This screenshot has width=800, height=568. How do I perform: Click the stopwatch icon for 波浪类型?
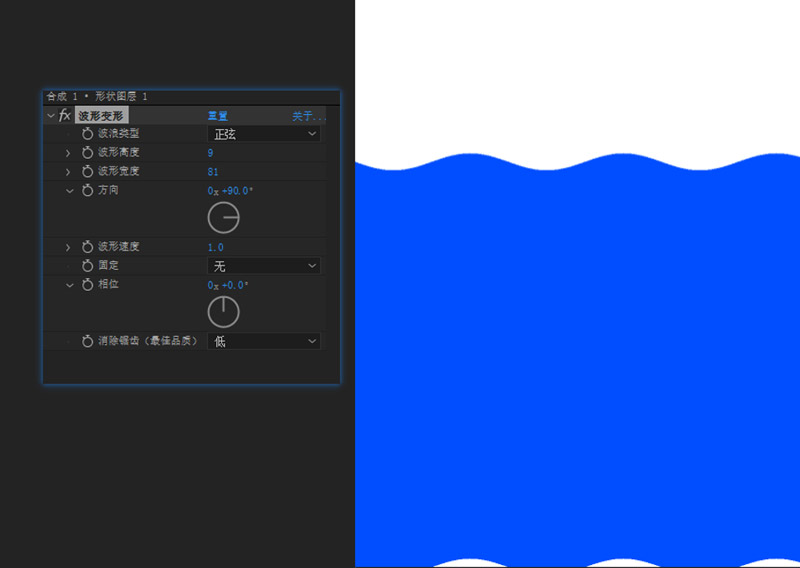click(87, 134)
